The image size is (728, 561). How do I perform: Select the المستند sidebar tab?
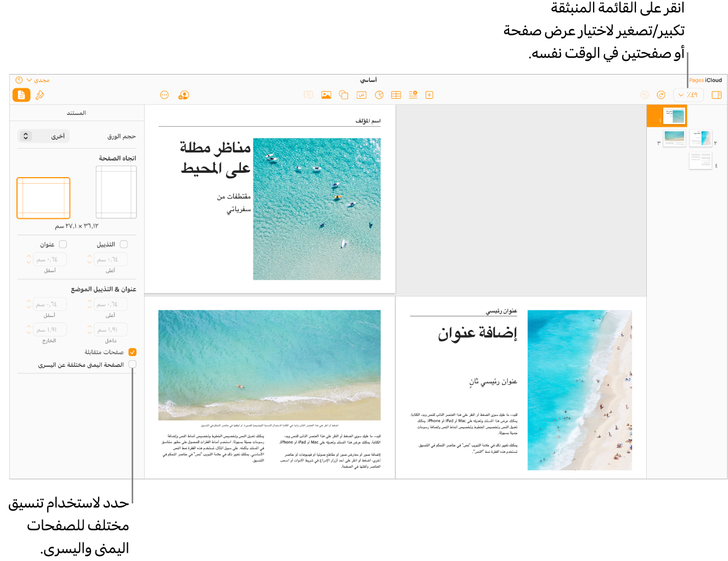coord(76,113)
